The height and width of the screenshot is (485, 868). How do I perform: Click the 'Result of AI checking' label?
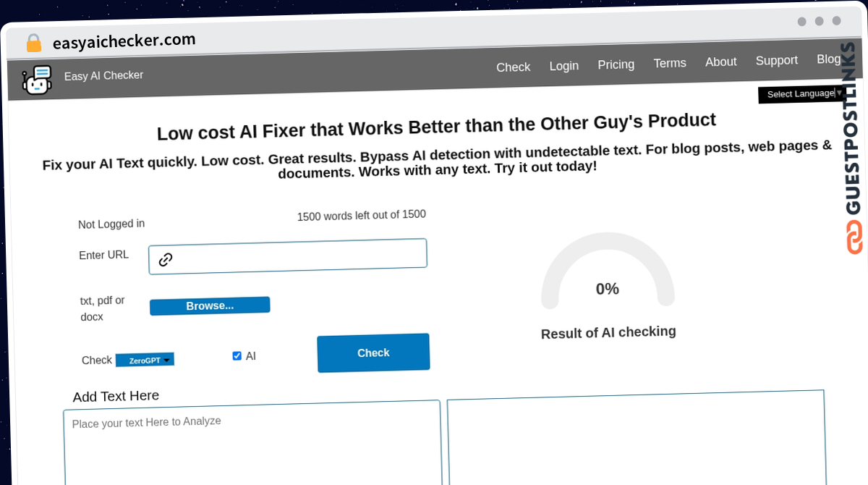click(608, 332)
